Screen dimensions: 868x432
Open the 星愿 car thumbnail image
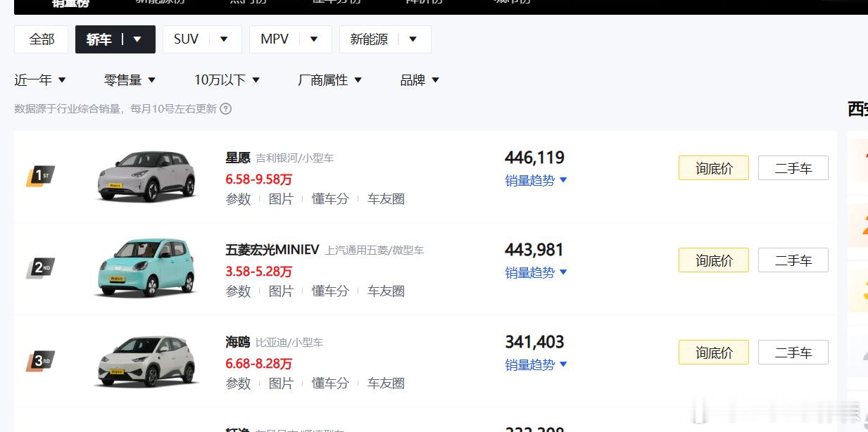point(146,176)
